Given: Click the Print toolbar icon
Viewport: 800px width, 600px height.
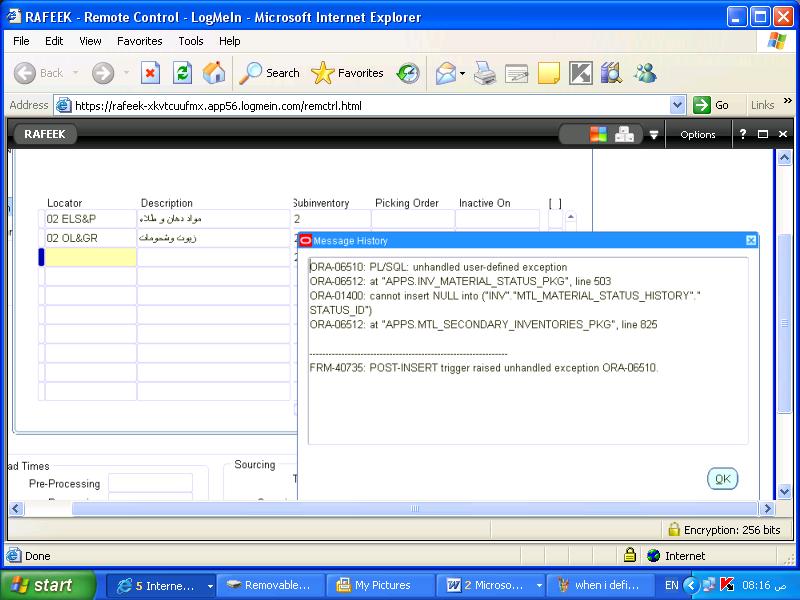Looking at the screenshot, I should pos(485,73).
